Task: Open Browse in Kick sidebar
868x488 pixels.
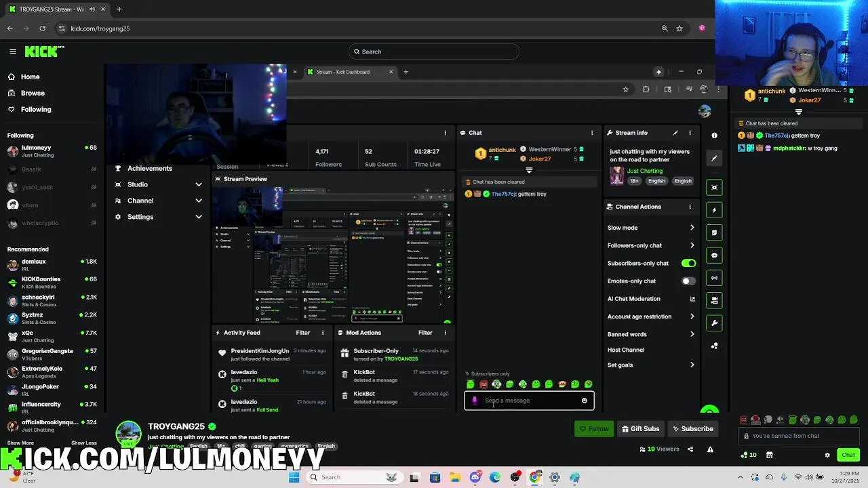Action: pos(26,93)
